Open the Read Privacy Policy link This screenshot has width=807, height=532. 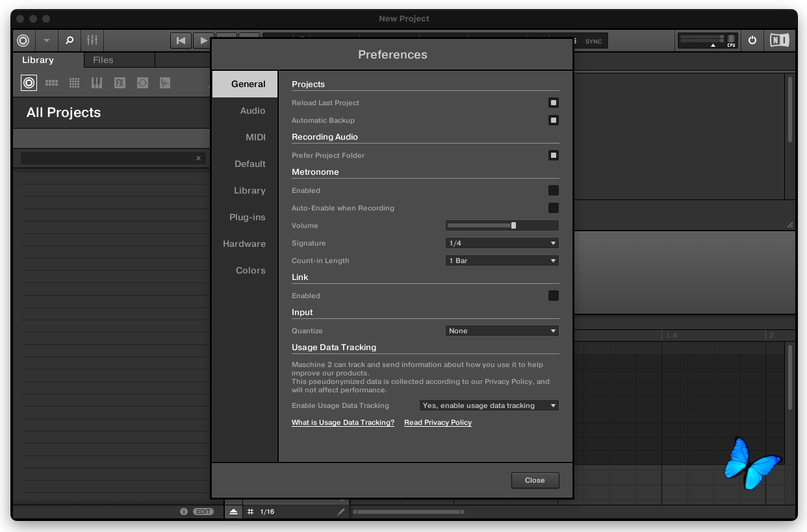pyautogui.click(x=437, y=423)
